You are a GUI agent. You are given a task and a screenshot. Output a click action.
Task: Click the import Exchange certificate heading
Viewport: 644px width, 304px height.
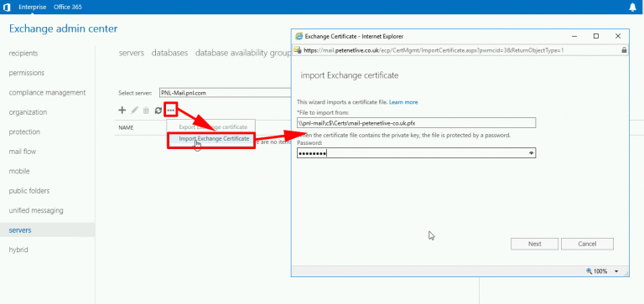coord(350,75)
